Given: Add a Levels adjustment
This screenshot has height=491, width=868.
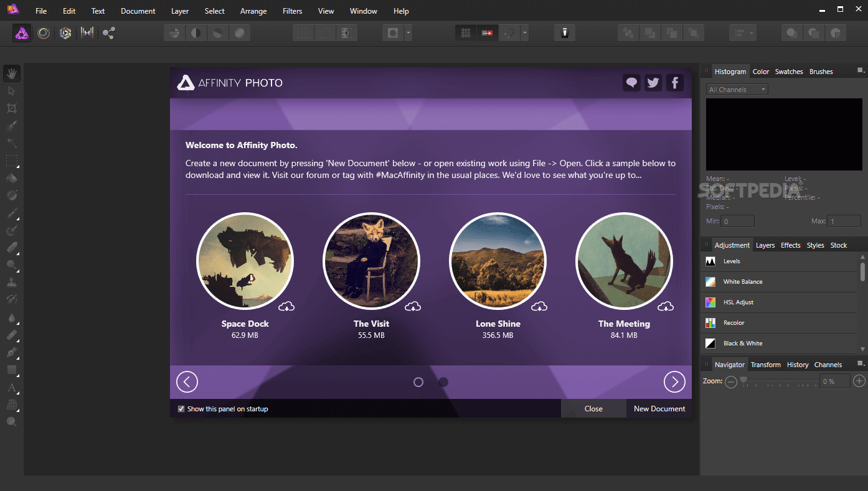Looking at the screenshot, I should point(780,261).
